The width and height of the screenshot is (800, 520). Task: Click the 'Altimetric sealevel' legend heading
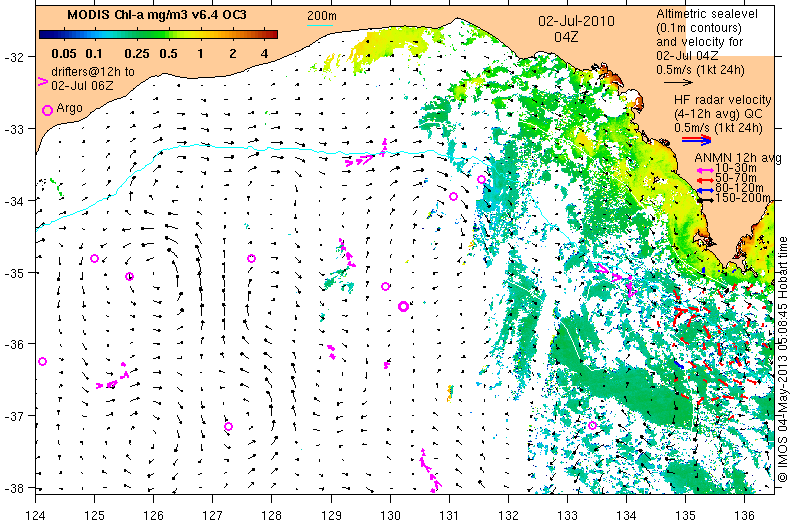pyautogui.click(x=707, y=14)
